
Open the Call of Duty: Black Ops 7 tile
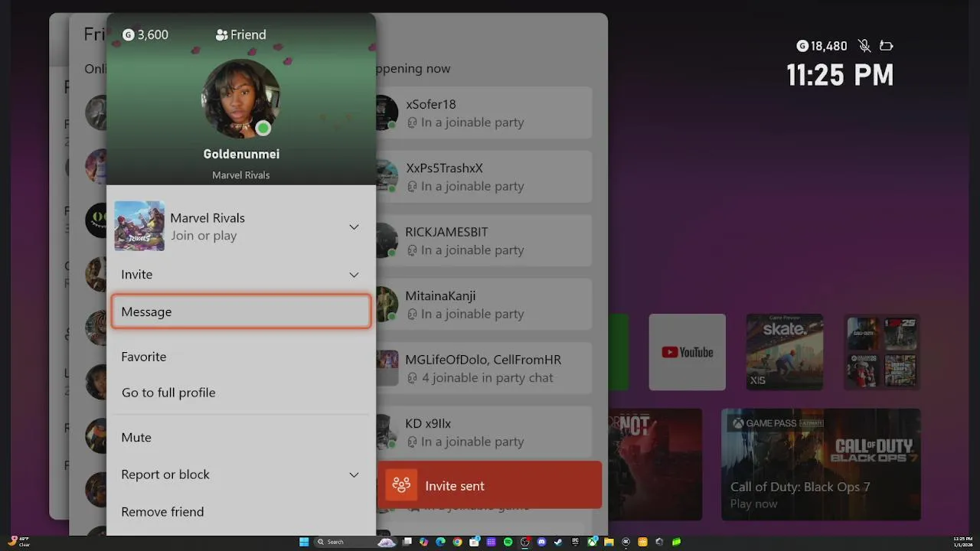[x=821, y=465]
